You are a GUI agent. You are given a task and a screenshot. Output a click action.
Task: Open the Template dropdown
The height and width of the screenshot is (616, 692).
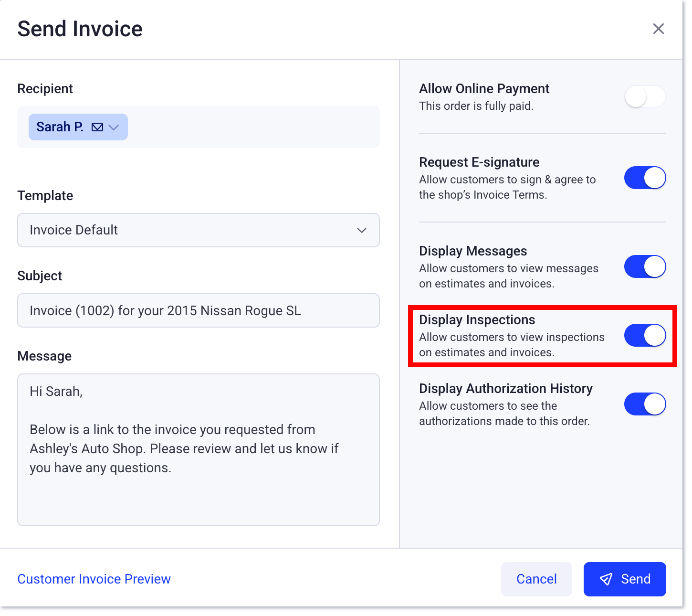199,230
